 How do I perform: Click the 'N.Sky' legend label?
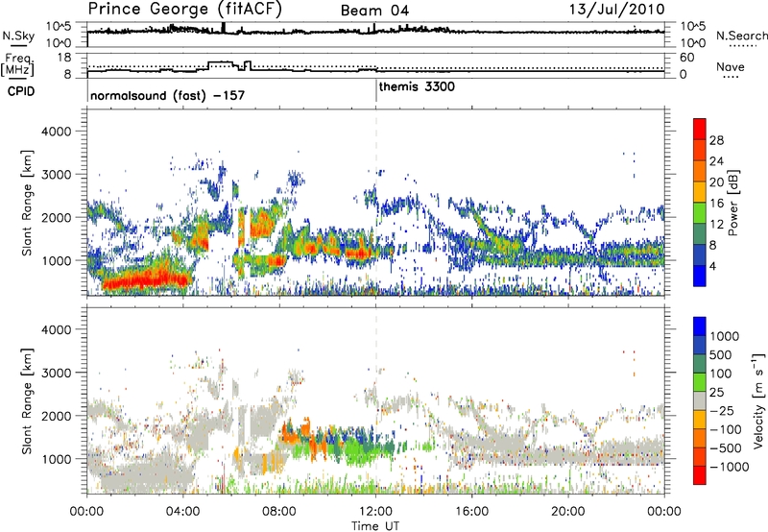pyautogui.click(x=18, y=36)
